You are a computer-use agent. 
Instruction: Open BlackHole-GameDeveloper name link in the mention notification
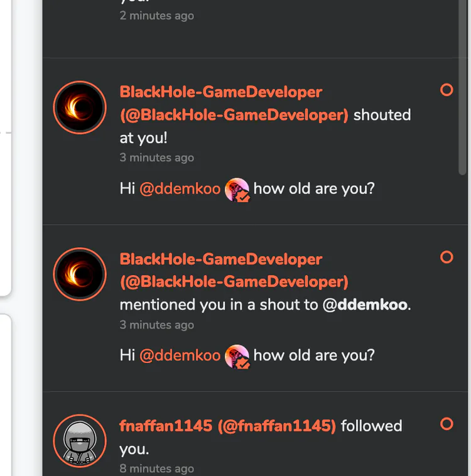[220, 259]
